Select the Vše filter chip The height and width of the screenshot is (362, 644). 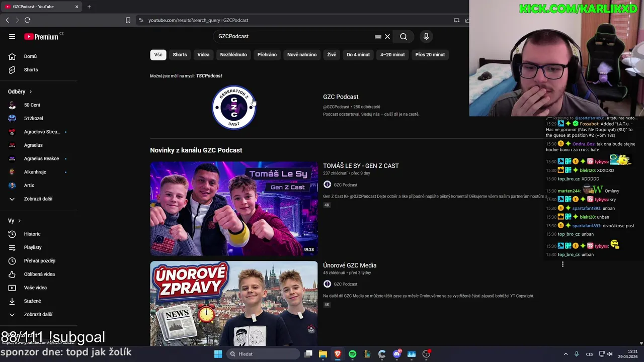(x=158, y=55)
